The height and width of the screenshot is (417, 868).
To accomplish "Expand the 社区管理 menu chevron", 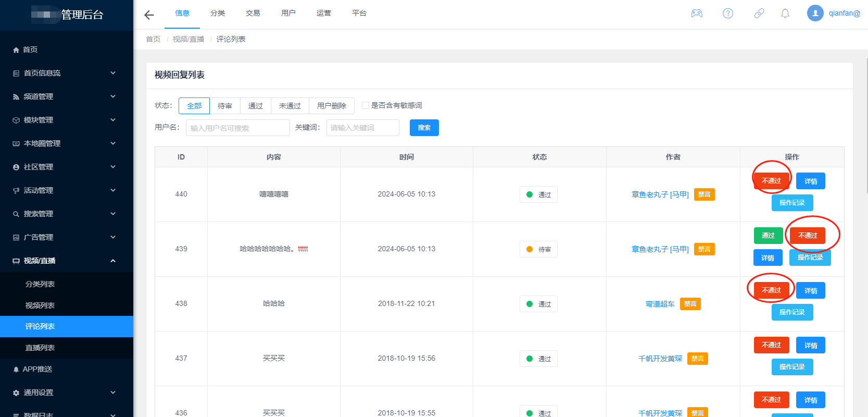I will 113,167.
